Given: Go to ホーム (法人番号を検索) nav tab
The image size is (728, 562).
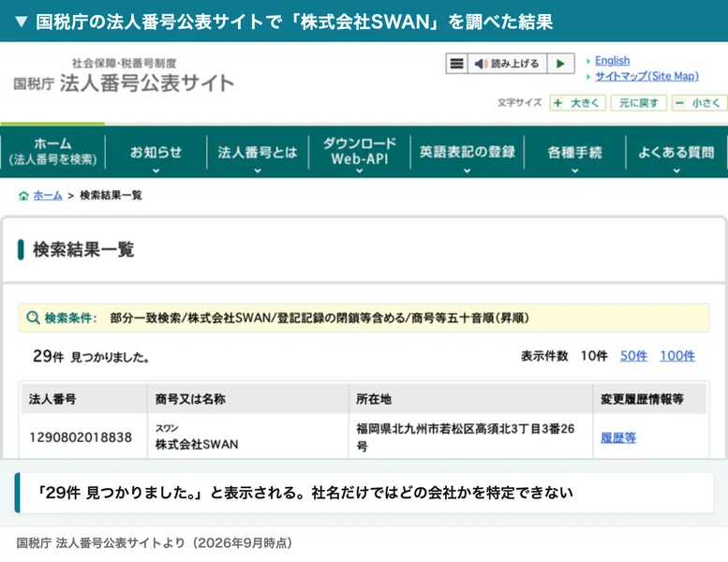Looking at the screenshot, I should pyautogui.click(x=52, y=152).
